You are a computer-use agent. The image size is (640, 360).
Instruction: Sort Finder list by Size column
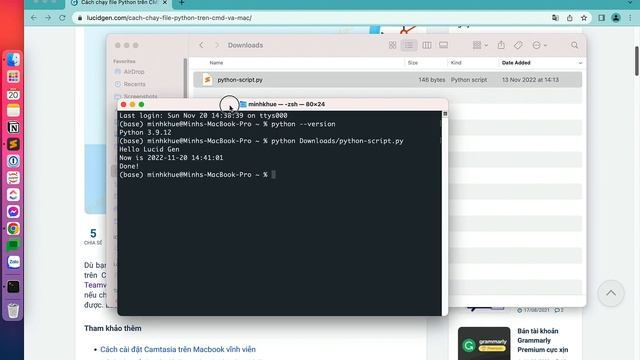(413, 63)
